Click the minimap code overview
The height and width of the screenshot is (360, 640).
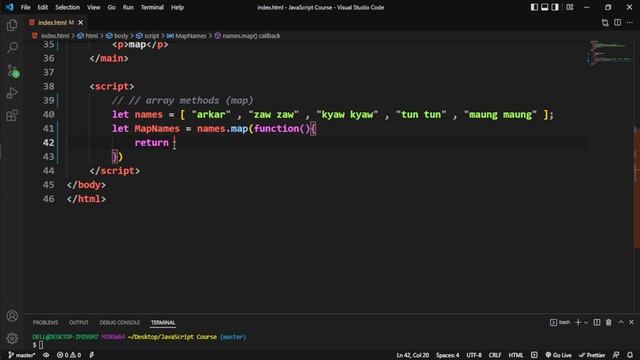(x=610, y=52)
